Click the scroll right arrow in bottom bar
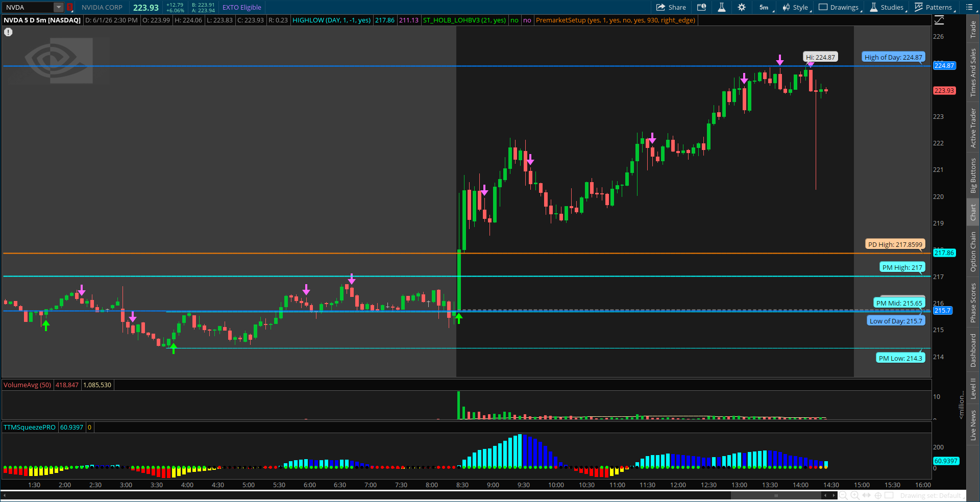 click(x=834, y=495)
